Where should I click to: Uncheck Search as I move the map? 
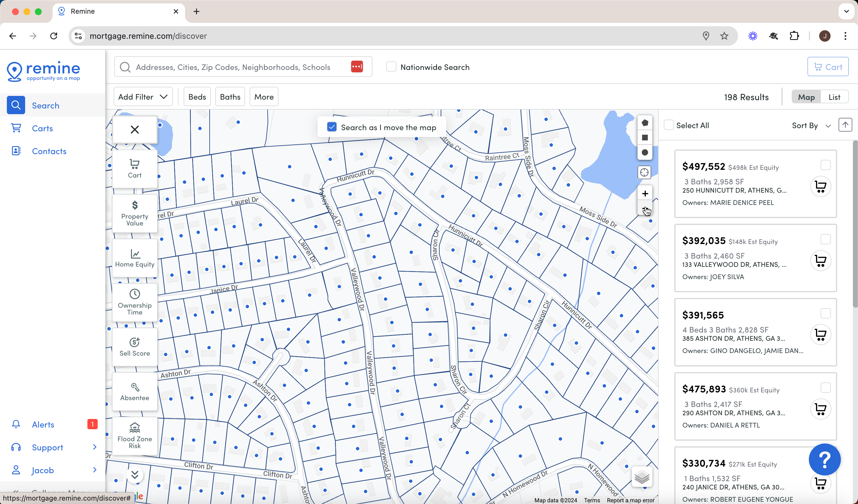click(x=332, y=127)
